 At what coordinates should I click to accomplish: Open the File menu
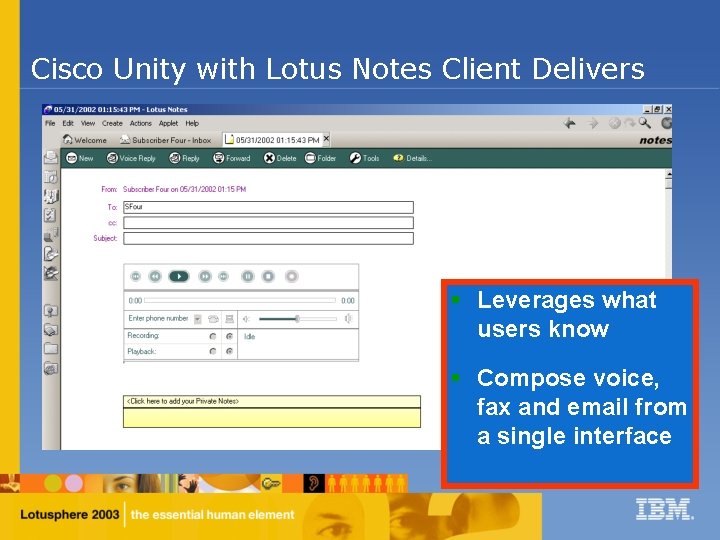coord(50,123)
